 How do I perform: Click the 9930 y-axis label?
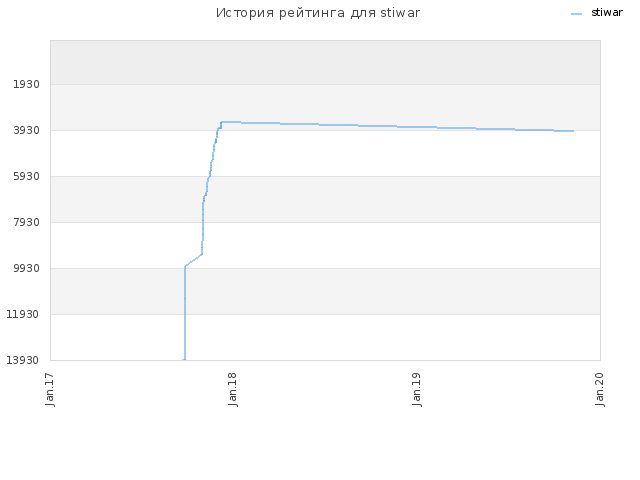[x=27, y=269]
